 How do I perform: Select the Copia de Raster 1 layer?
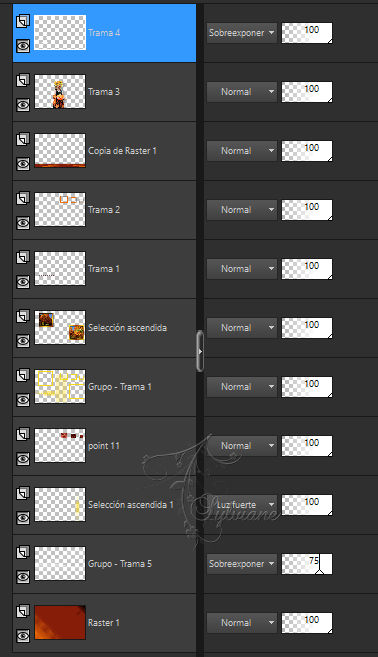click(x=104, y=151)
